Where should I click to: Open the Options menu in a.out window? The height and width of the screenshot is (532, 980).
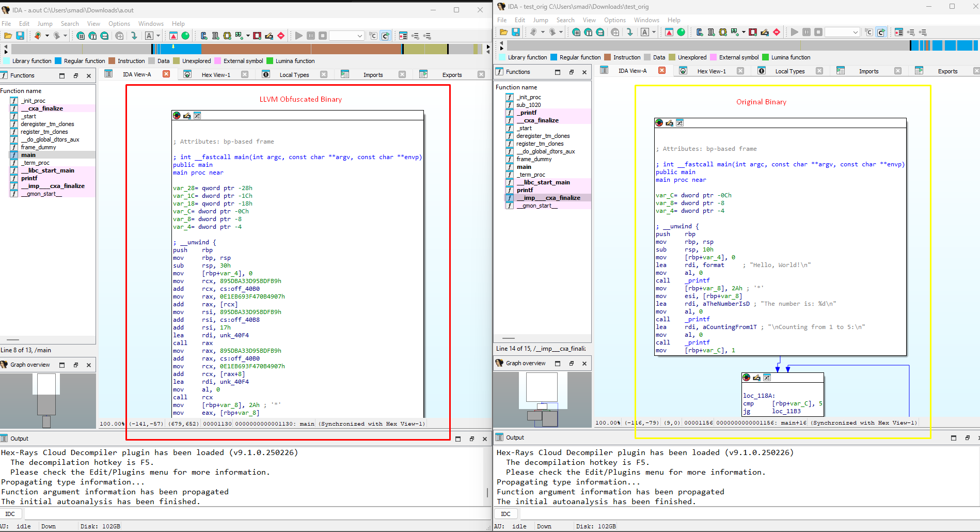coord(119,24)
